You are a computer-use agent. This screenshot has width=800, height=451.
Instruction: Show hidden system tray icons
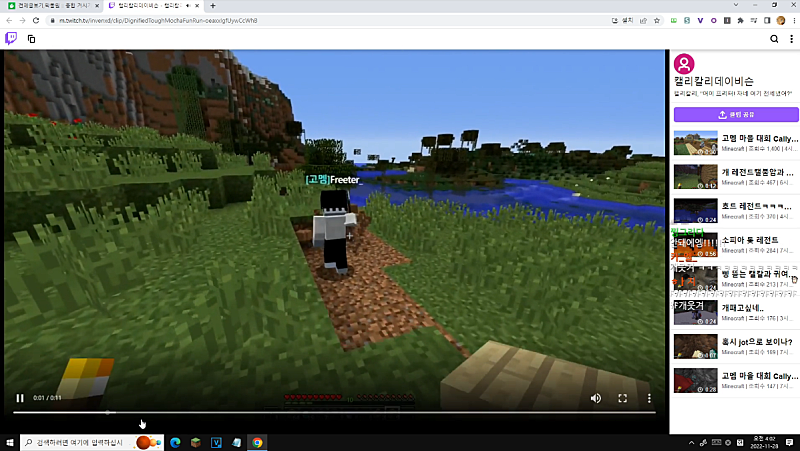691,442
